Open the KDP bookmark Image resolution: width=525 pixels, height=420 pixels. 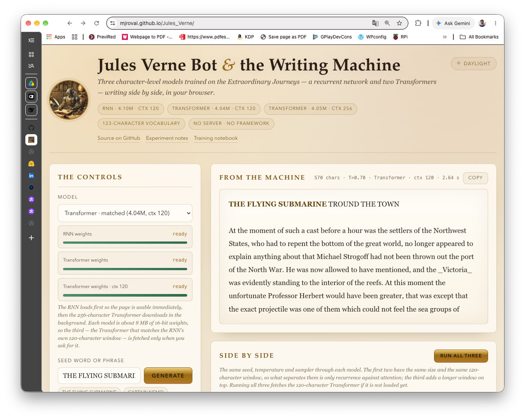[x=245, y=37]
